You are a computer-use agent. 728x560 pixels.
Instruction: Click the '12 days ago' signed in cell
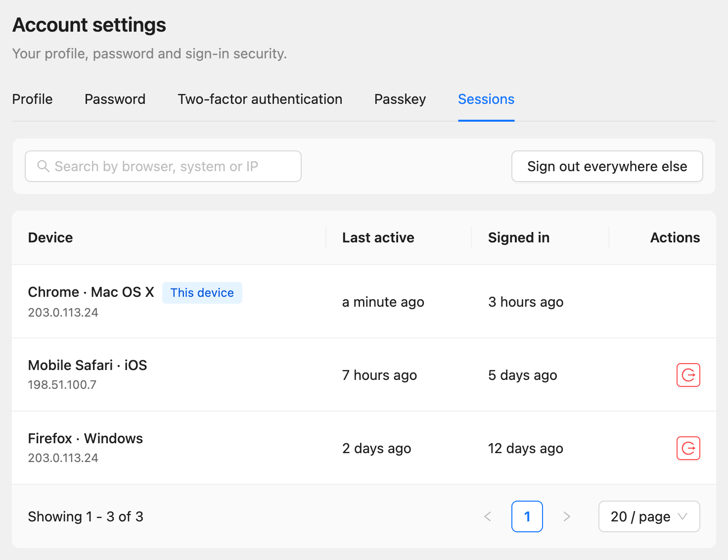pos(526,448)
